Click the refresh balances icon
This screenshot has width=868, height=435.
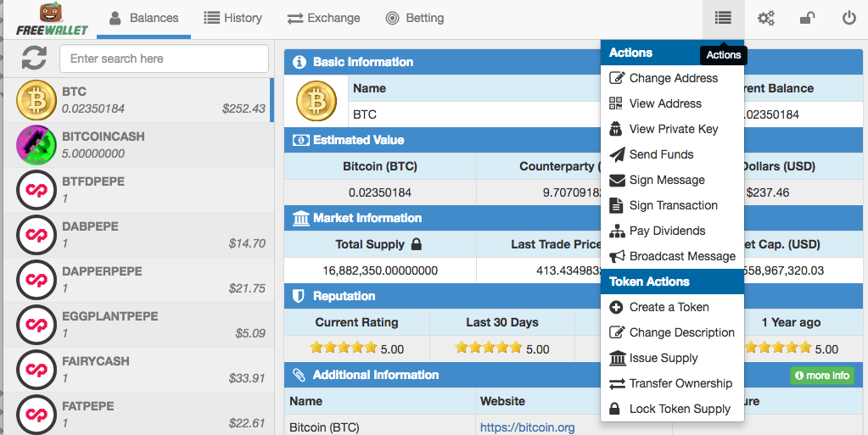click(x=34, y=59)
